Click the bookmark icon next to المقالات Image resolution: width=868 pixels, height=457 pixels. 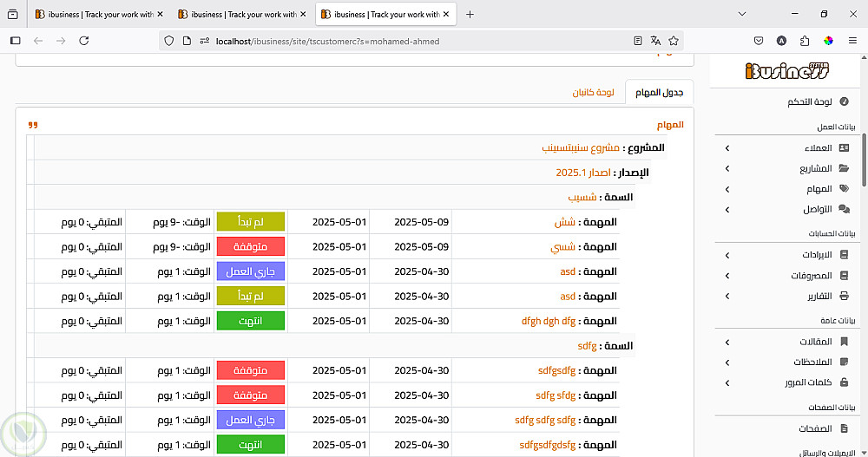844,342
